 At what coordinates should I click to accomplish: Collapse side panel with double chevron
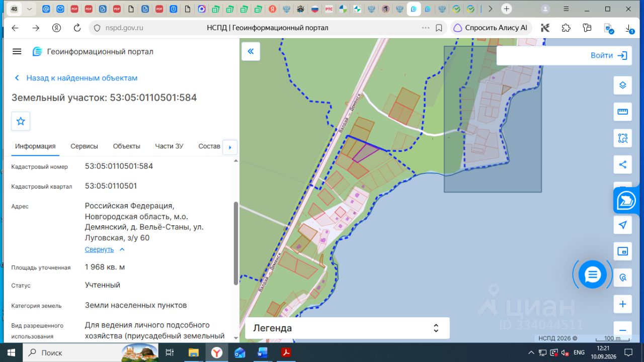tap(251, 51)
